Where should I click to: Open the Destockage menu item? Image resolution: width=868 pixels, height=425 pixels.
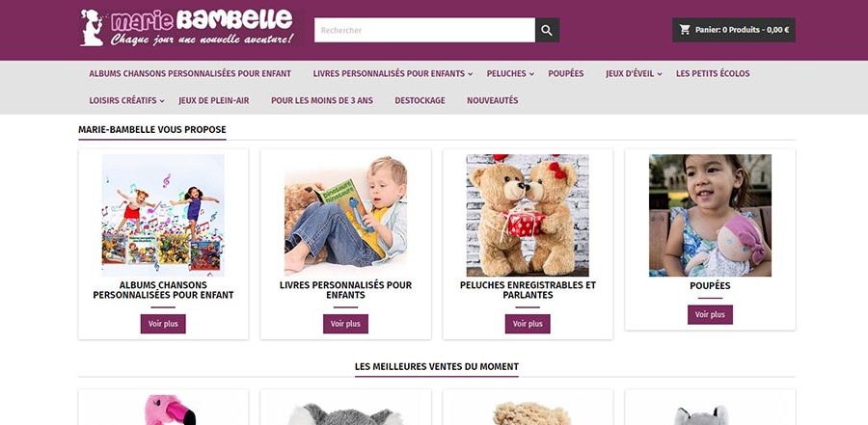[420, 101]
